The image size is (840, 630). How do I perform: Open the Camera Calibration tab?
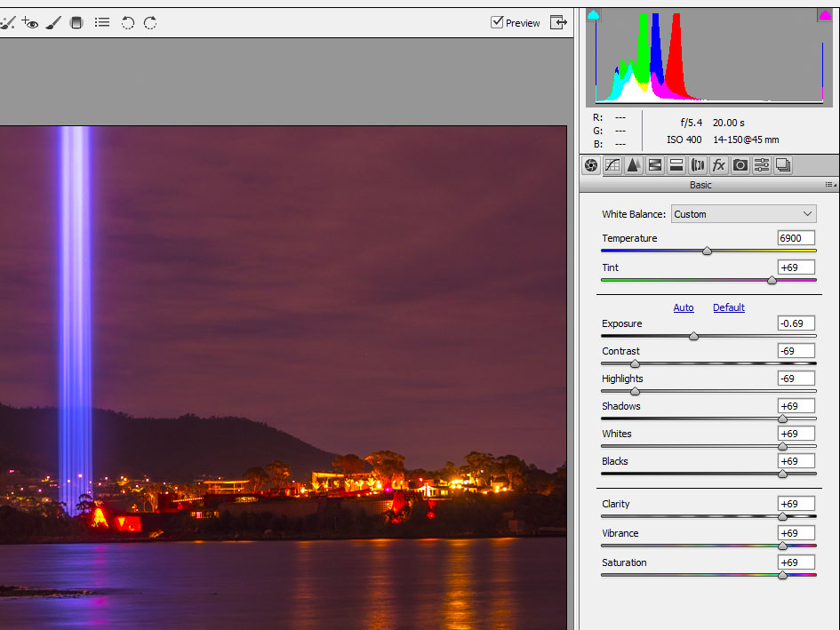coord(740,165)
